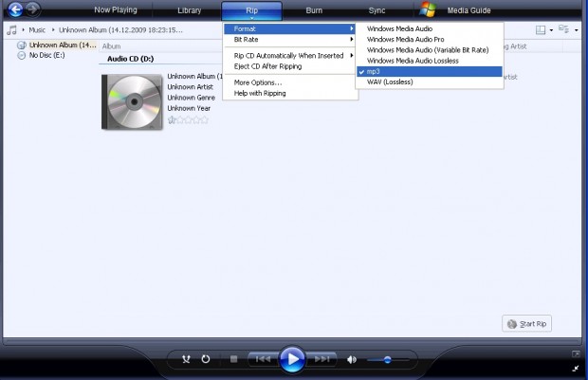Click the Music breadcrumb

[x=37, y=30]
